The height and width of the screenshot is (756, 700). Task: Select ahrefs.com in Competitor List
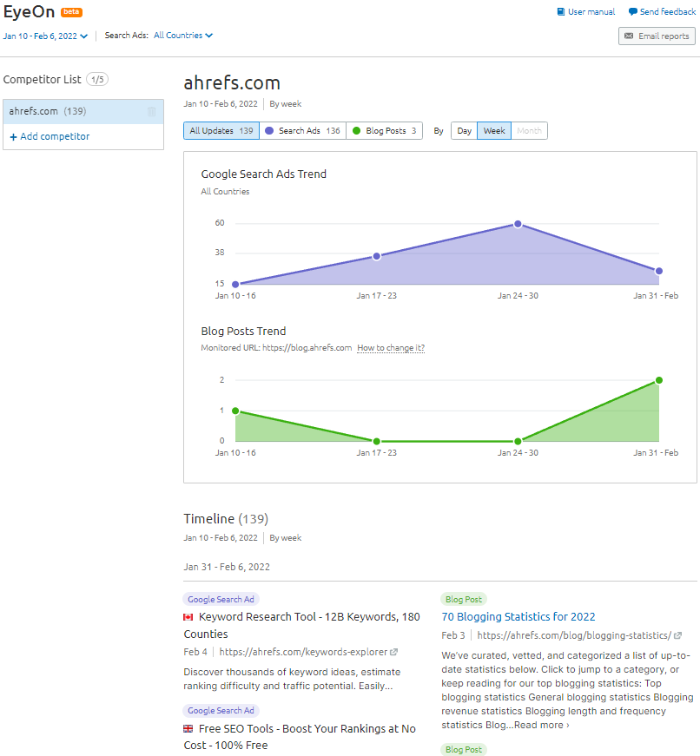(83, 111)
